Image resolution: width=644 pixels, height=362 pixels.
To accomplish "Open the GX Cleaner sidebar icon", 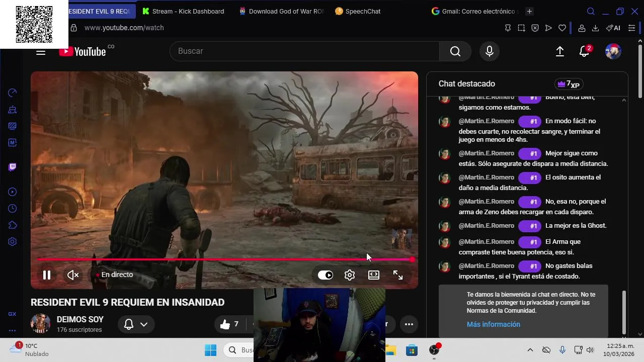I will coord(13,109).
